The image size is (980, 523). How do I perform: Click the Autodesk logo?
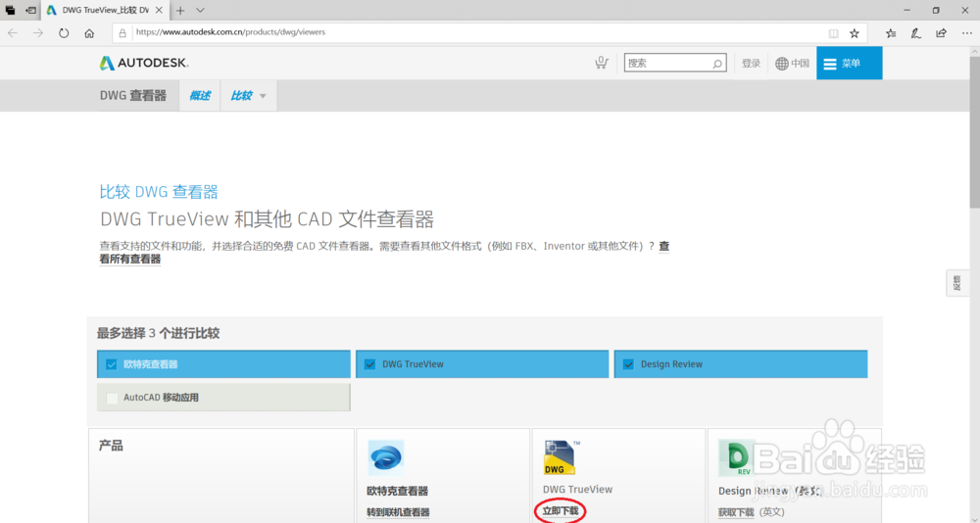pyautogui.click(x=144, y=63)
